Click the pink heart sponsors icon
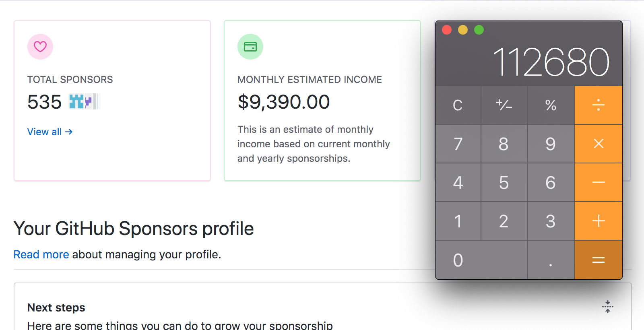Screen dimensions: 644x330 [x=40, y=47]
